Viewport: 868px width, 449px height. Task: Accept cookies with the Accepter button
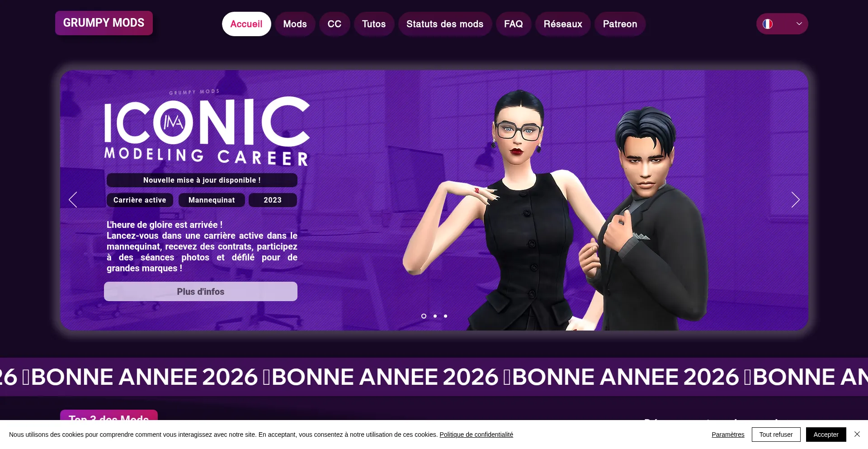(x=826, y=435)
